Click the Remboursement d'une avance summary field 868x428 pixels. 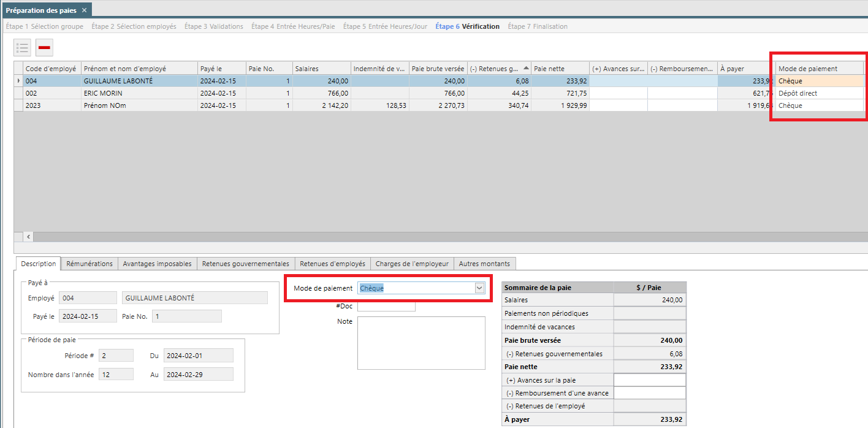[x=650, y=393]
